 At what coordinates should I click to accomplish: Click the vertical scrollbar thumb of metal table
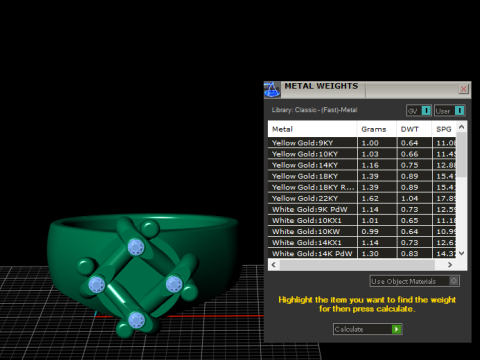(461, 154)
